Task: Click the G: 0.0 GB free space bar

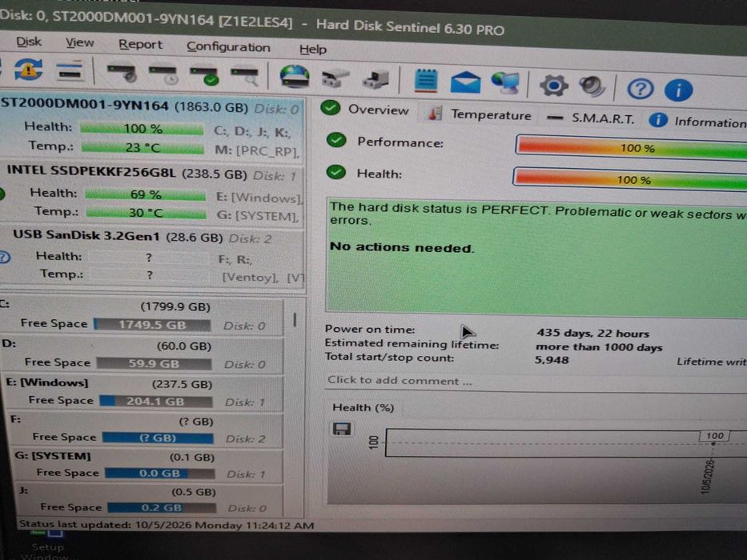Action: coord(159,474)
